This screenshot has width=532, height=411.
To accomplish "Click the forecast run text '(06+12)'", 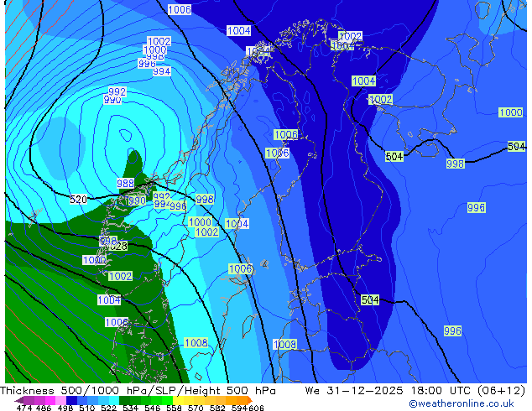I will [x=501, y=391].
